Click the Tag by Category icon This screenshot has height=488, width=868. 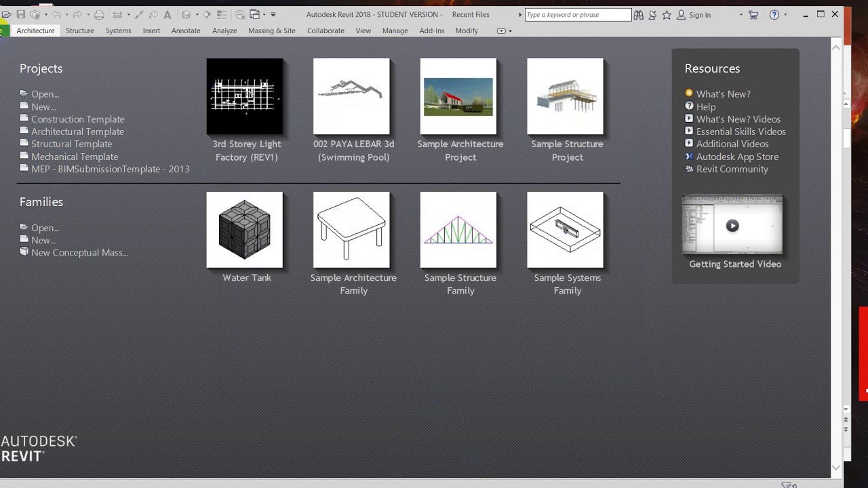(x=153, y=14)
